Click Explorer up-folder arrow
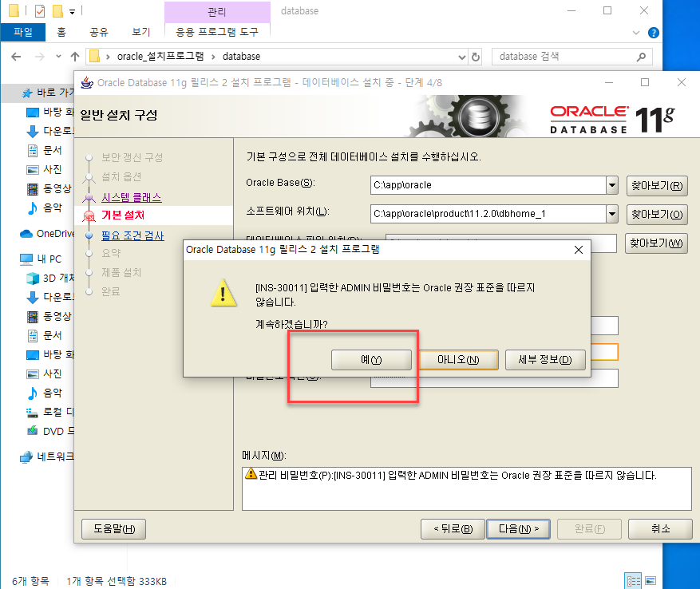The height and width of the screenshot is (589, 700). pos(75,57)
